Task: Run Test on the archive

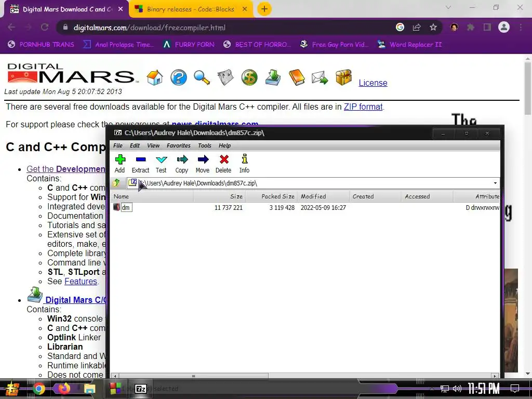Action: [x=161, y=164]
